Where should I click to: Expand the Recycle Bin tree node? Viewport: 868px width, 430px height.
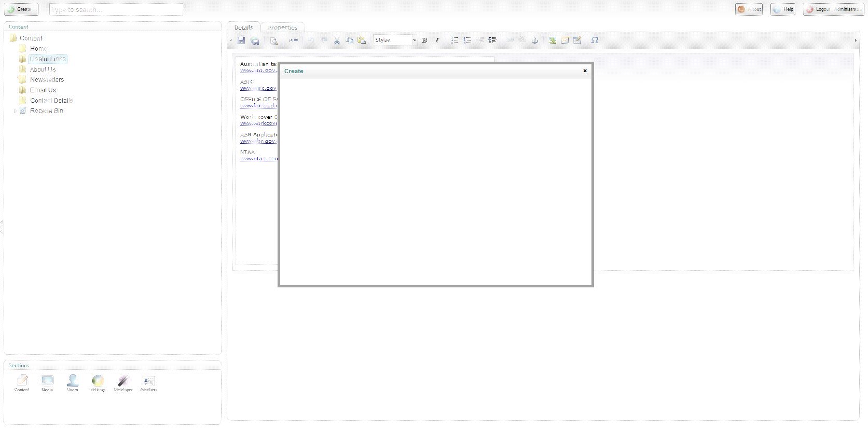click(x=15, y=111)
